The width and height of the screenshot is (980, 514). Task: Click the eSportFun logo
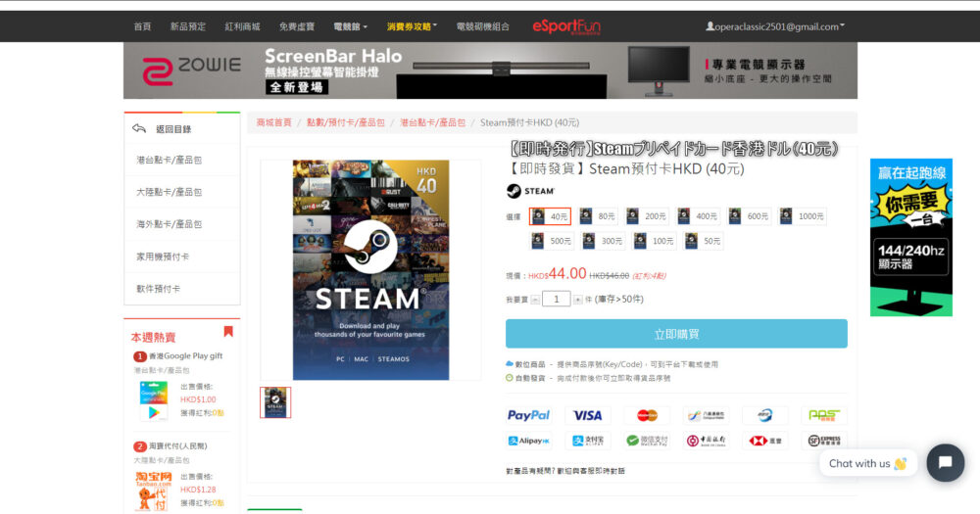pyautogui.click(x=566, y=26)
